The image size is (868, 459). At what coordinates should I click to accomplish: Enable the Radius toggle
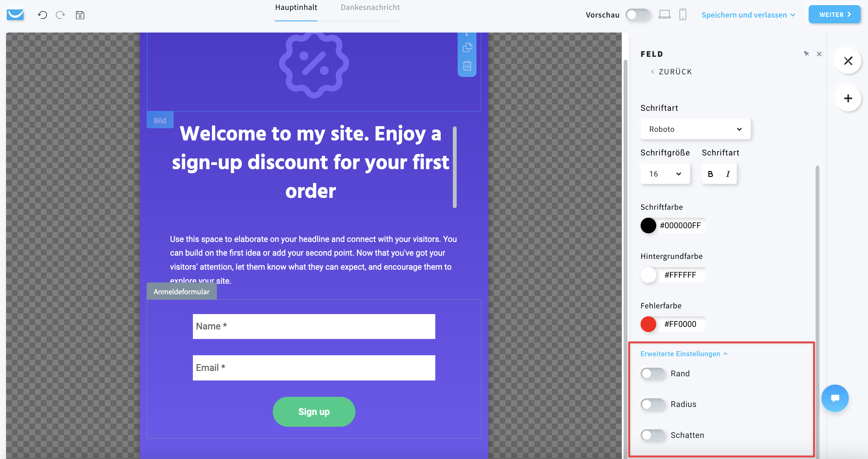(x=653, y=404)
